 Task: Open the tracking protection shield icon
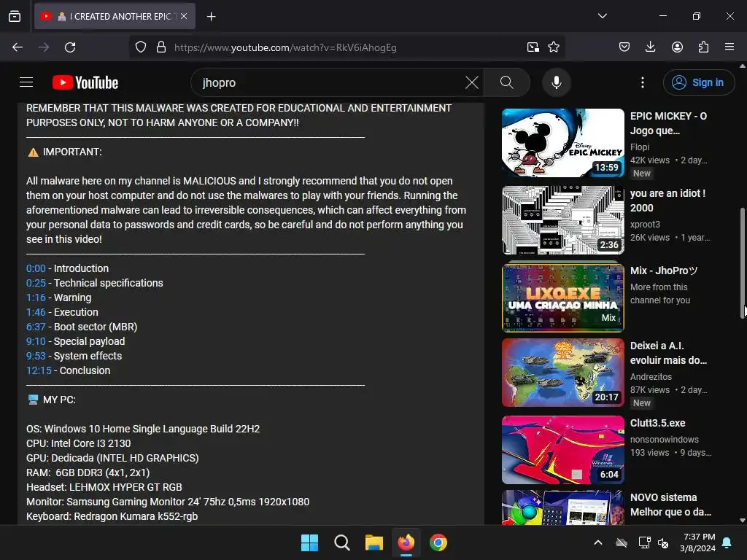(x=141, y=47)
